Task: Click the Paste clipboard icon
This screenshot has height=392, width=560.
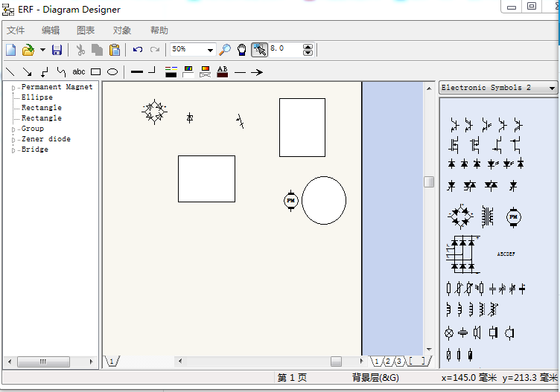Action: pyautogui.click(x=115, y=50)
